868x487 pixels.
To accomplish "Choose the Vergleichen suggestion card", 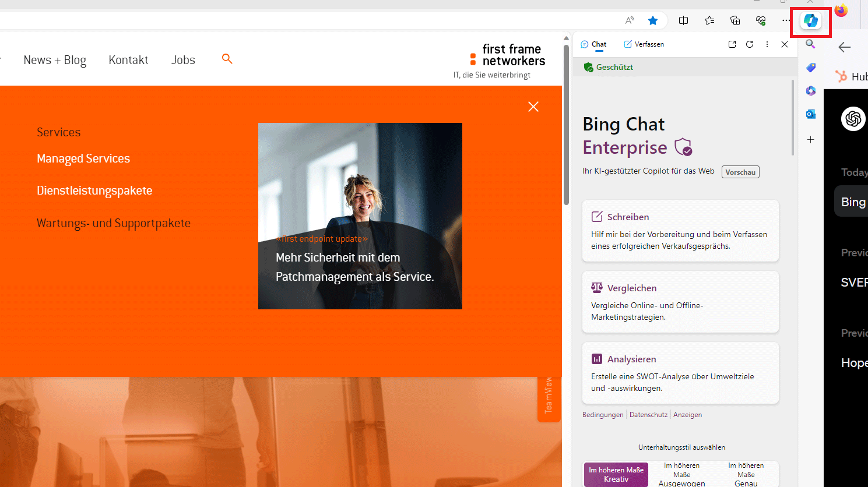I will pyautogui.click(x=680, y=302).
